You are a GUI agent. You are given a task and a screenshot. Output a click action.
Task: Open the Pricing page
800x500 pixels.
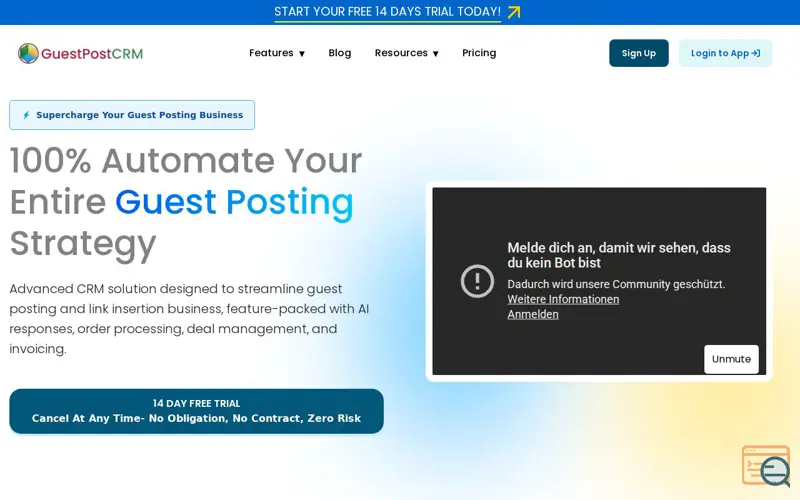click(479, 53)
